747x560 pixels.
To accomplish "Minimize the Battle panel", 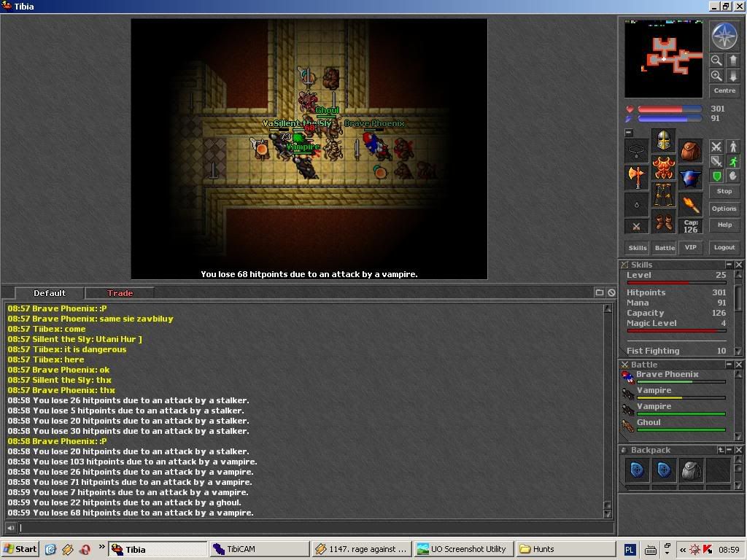I will [729, 365].
